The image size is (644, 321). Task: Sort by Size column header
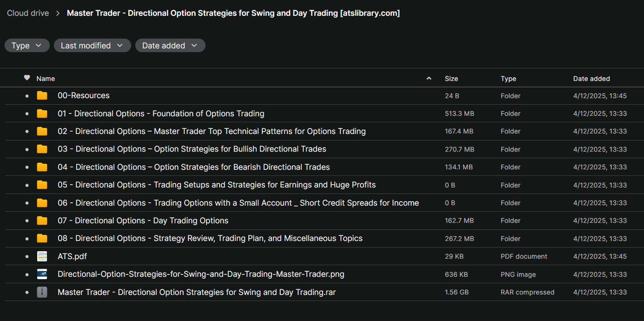pos(451,79)
